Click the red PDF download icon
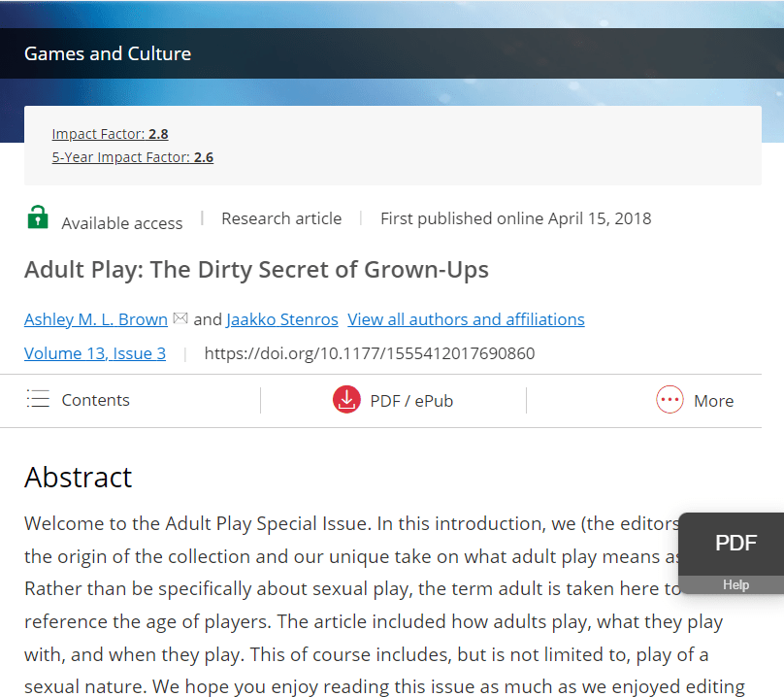 point(346,400)
